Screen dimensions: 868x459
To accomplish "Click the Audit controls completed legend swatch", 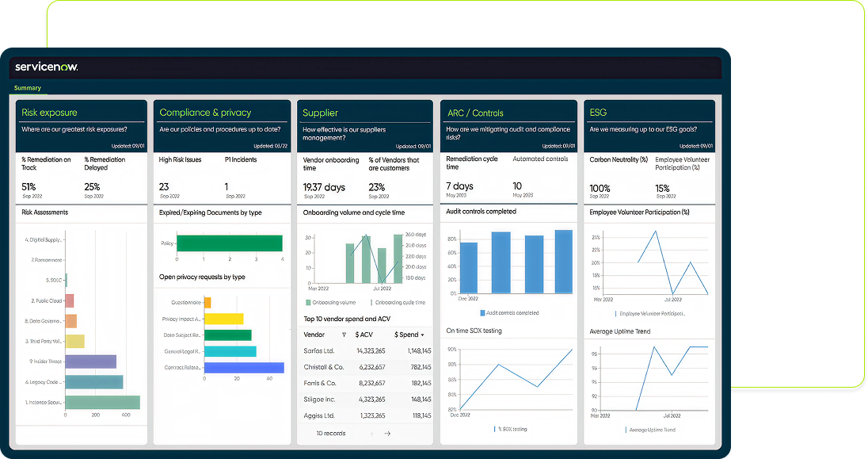I will click(x=482, y=313).
